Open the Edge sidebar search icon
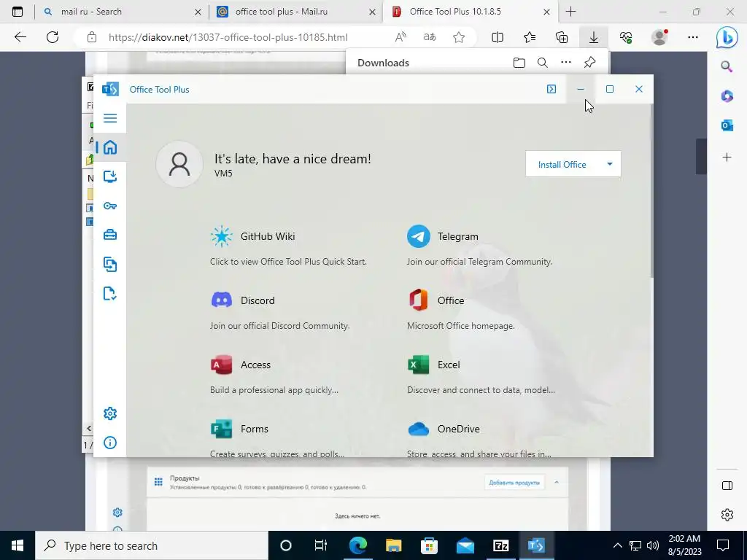The width and height of the screenshot is (747, 560). (x=727, y=66)
